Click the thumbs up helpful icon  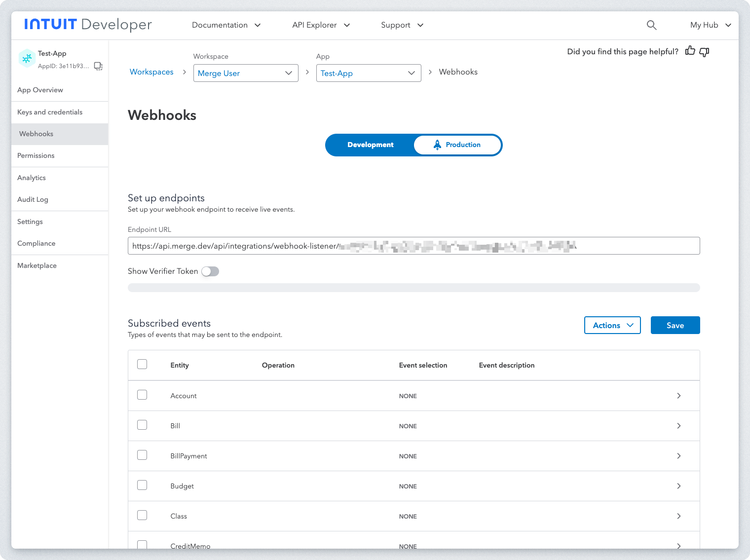[x=690, y=51]
